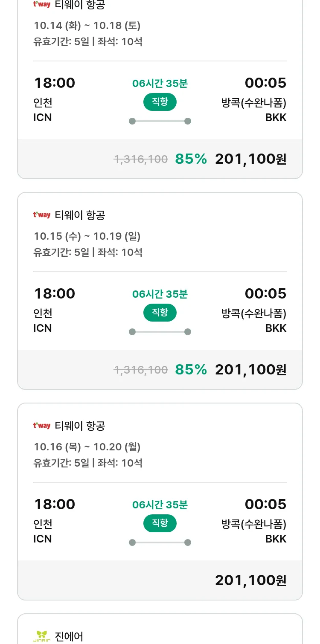This screenshot has width=320, height=644.
Task: Tap the t'way logo on the 10.15 flight card
Action: pyautogui.click(x=42, y=215)
